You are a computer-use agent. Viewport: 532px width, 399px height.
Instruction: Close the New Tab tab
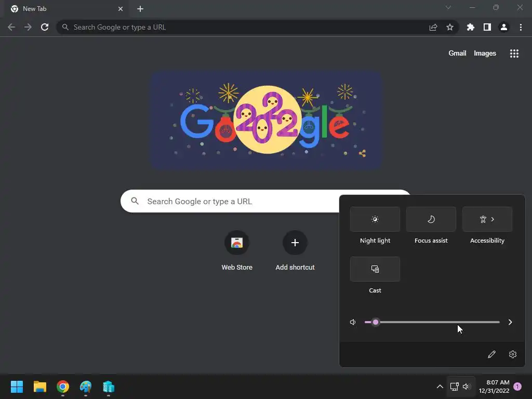pos(121,9)
